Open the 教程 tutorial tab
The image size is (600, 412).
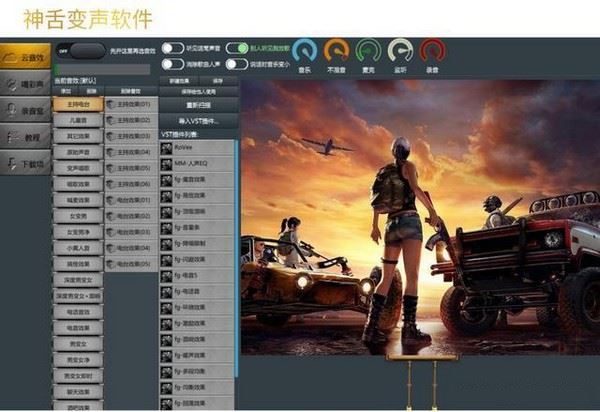click(x=26, y=137)
